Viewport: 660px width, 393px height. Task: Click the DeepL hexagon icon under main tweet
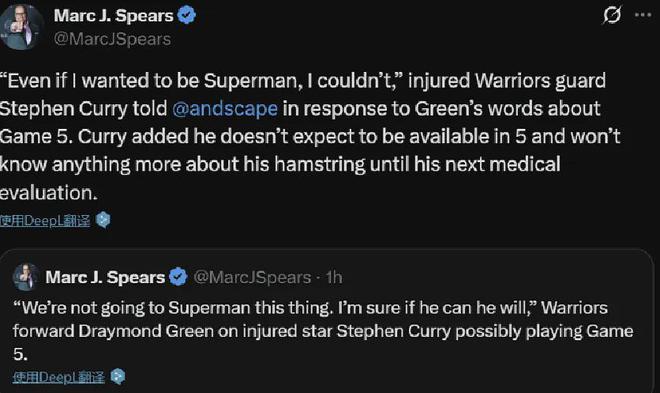pyautogui.click(x=103, y=220)
